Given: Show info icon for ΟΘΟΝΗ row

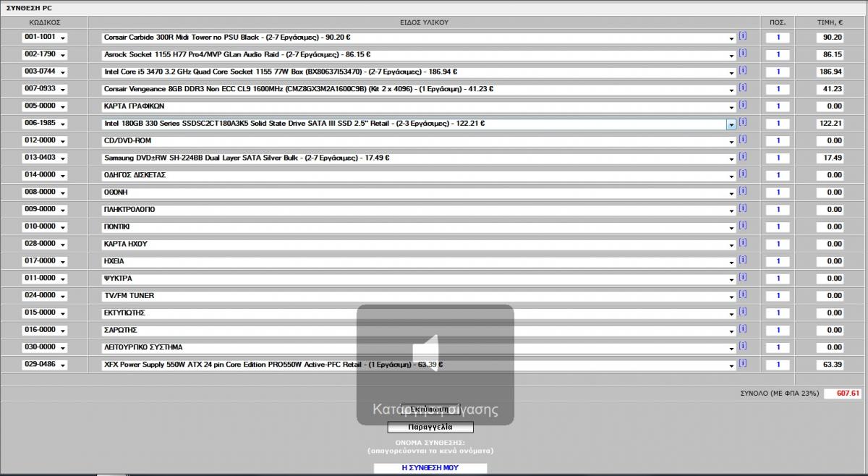Looking at the screenshot, I should pos(742,191).
